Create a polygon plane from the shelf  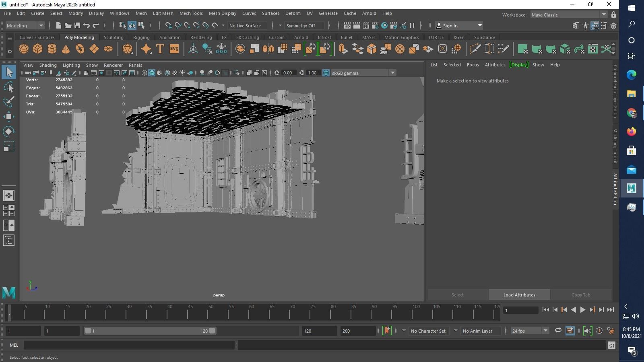(94, 49)
